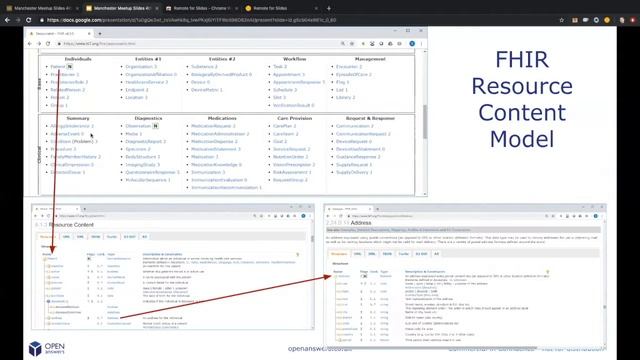Close the Remote for Slides - Chrome tab
Screen dimensions: 640x360
pyautogui.click(x=236, y=8)
